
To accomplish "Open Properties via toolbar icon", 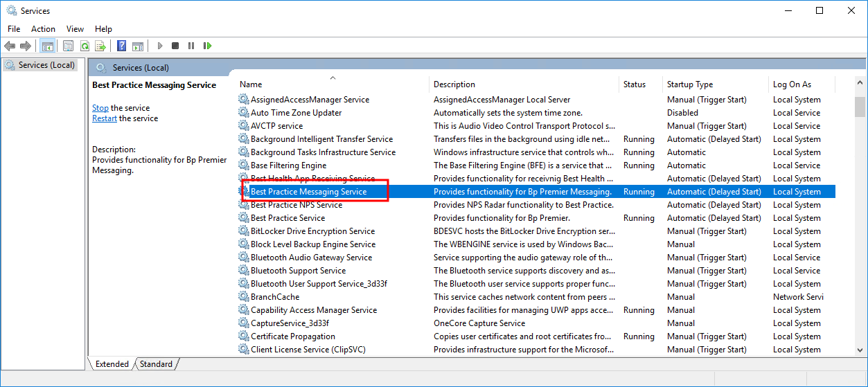I will [x=68, y=46].
